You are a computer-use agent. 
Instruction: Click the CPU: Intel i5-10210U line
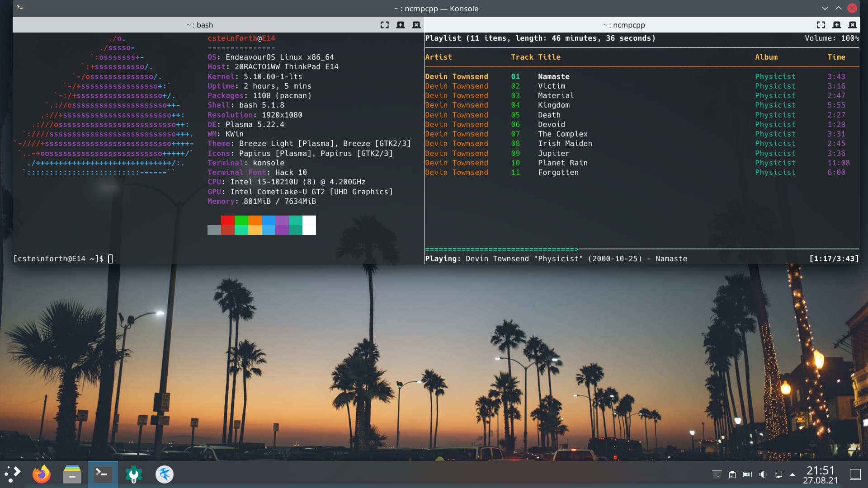point(287,182)
